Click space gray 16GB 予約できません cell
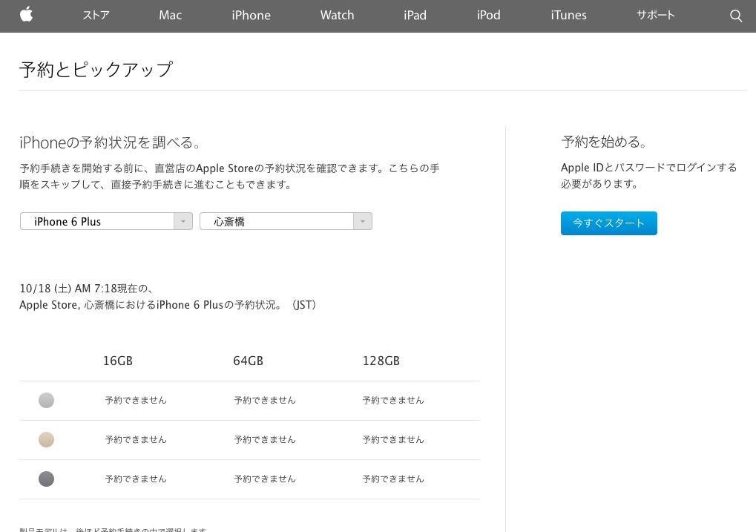This screenshot has height=532, width=756. tap(136, 479)
